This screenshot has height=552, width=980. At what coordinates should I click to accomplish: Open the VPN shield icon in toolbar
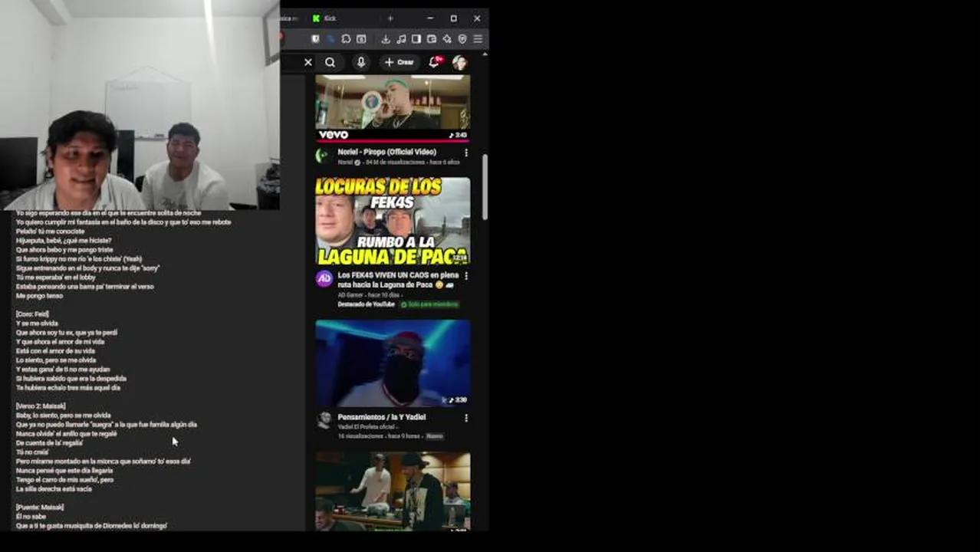point(462,39)
